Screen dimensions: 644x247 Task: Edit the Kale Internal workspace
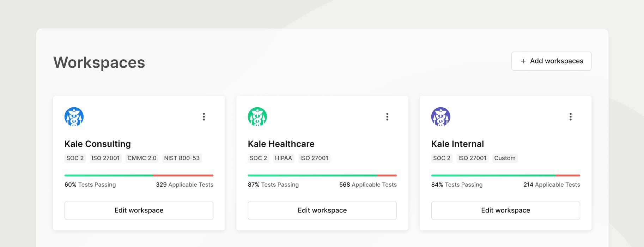[x=506, y=210]
